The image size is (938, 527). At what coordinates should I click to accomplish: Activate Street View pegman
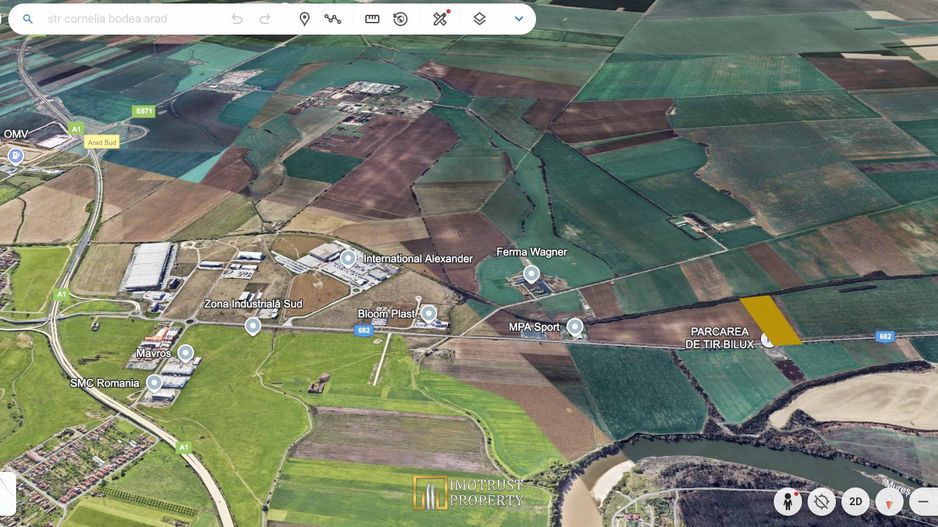click(x=790, y=501)
